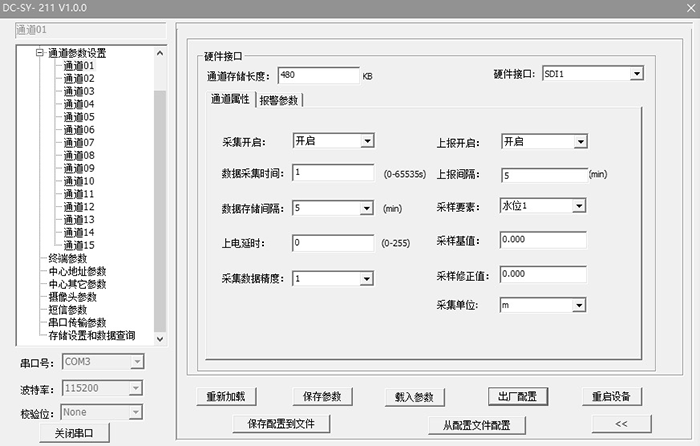Click the tree panel vertical scrollbar

[159, 200]
